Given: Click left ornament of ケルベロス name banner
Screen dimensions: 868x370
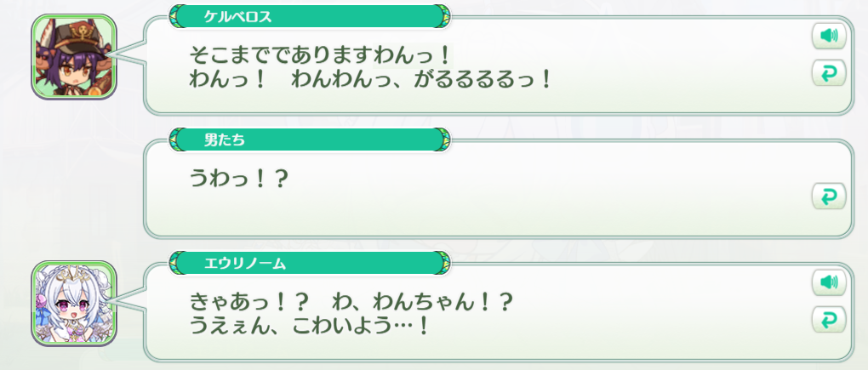Looking at the screenshot, I should click(178, 17).
